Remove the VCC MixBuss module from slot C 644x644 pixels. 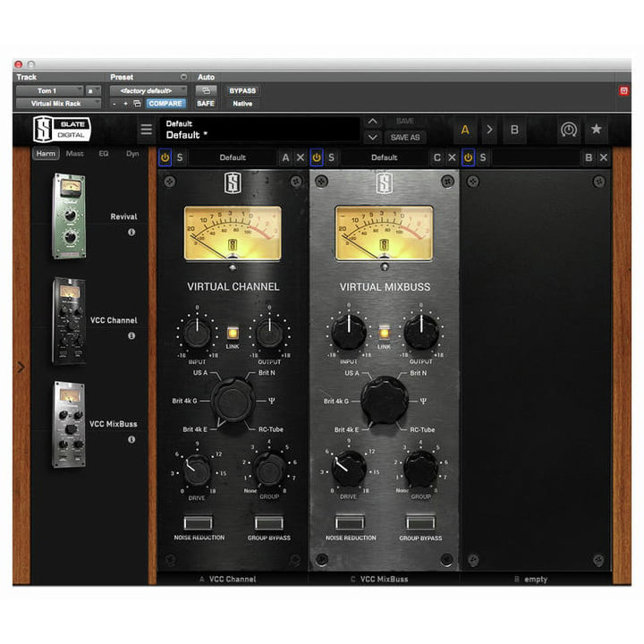click(x=452, y=157)
